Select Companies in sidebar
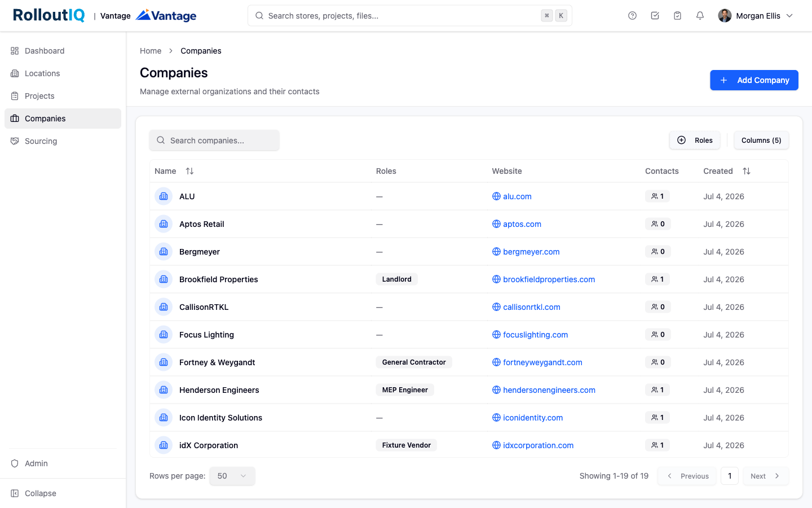 pyautogui.click(x=63, y=119)
